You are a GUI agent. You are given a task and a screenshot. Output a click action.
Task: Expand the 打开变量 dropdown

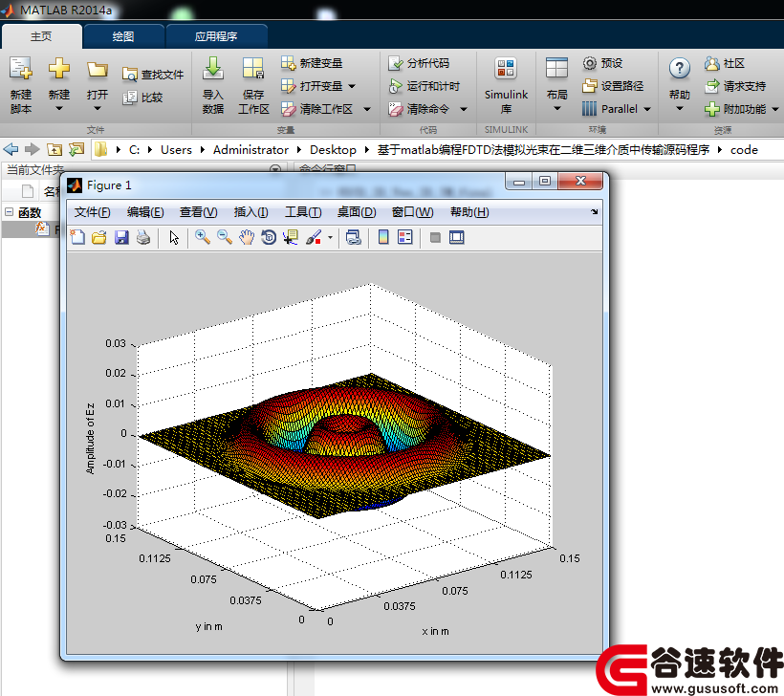coord(352,86)
